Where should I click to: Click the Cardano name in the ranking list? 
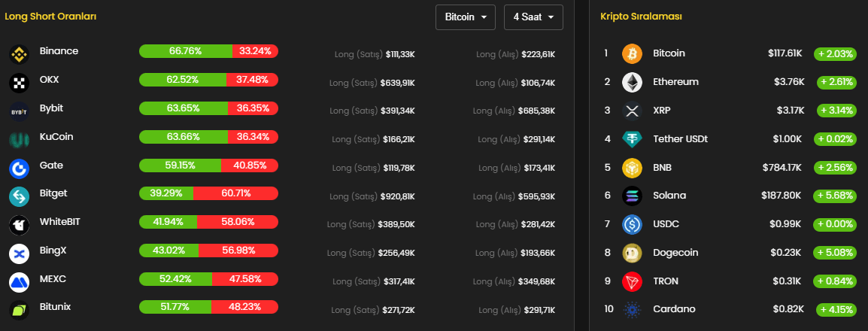click(x=674, y=308)
